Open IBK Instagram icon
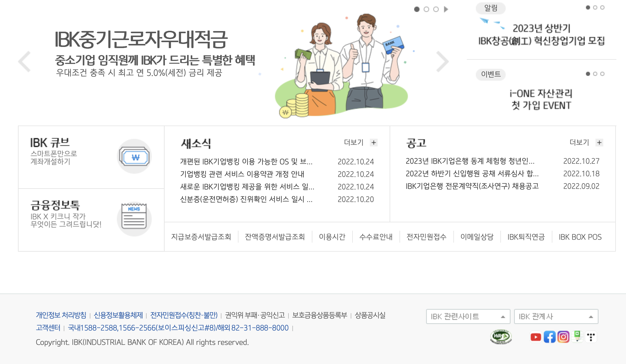 coord(563,337)
